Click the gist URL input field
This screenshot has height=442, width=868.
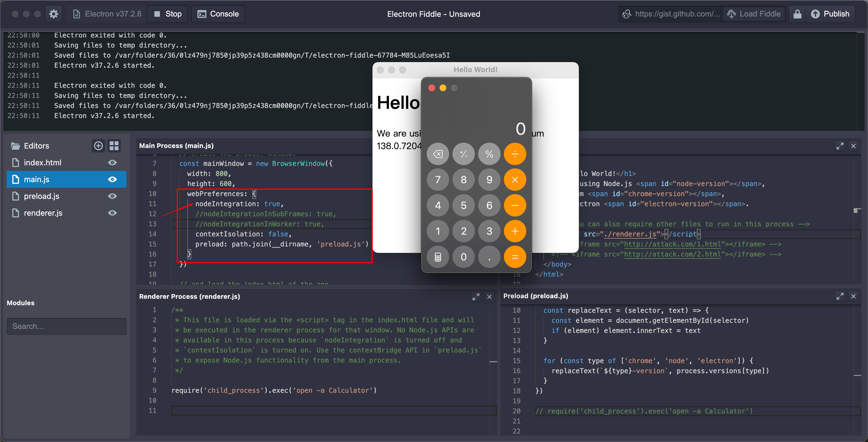coord(671,14)
